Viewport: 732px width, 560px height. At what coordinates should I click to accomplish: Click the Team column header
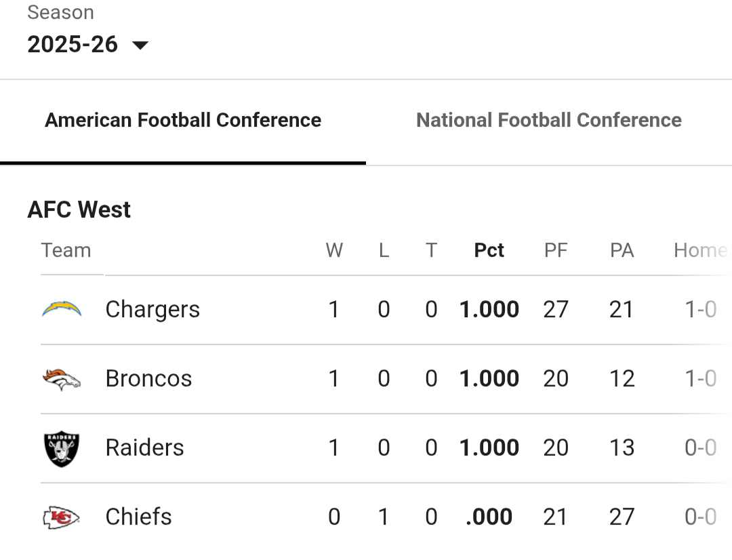(66, 251)
